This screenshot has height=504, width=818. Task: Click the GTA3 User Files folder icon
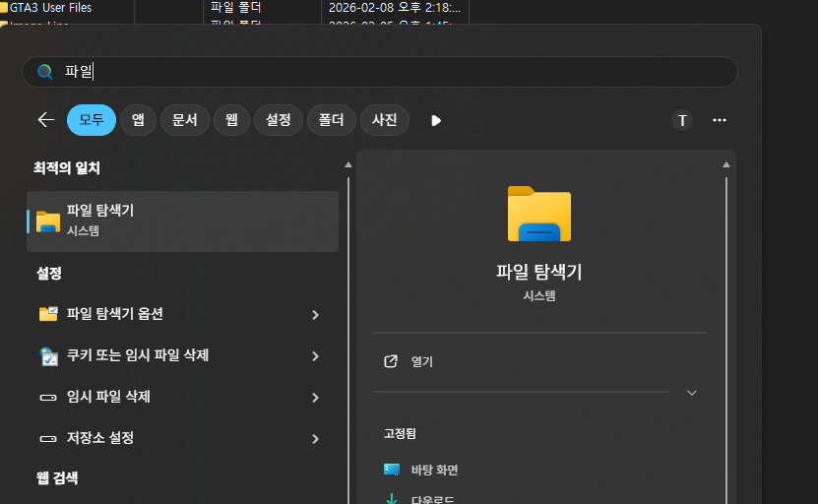tap(4, 8)
